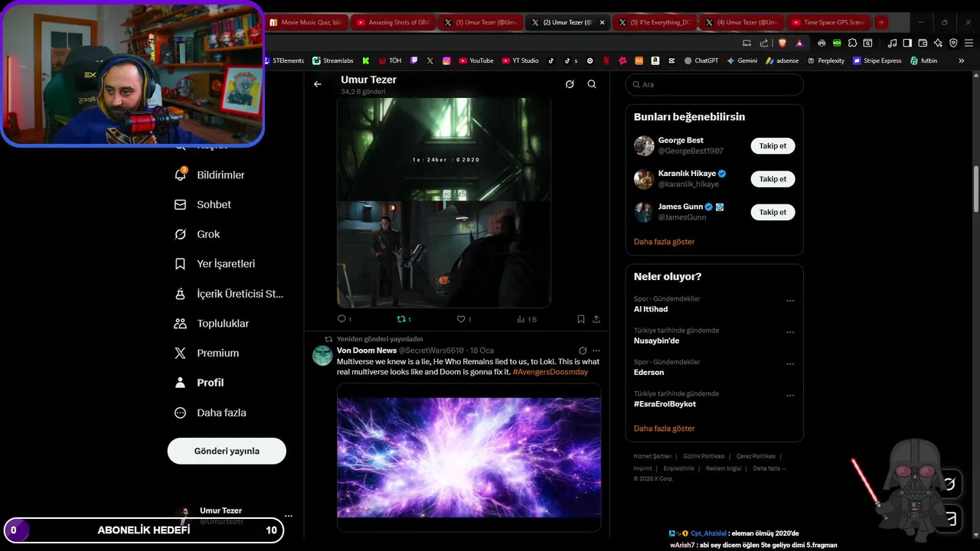
Task: Click Gizlilik Politikası footer link
Action: pyautogui.click(x=704, y=456)
